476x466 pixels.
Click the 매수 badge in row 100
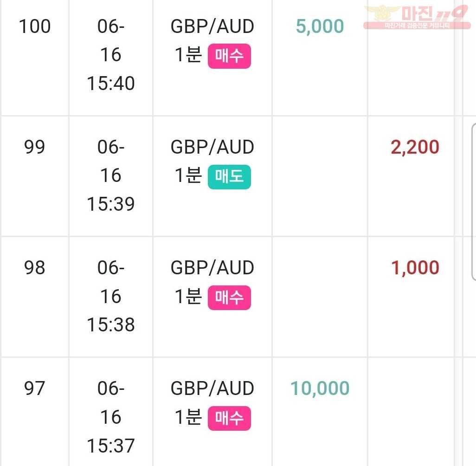(x=229, y=56)
